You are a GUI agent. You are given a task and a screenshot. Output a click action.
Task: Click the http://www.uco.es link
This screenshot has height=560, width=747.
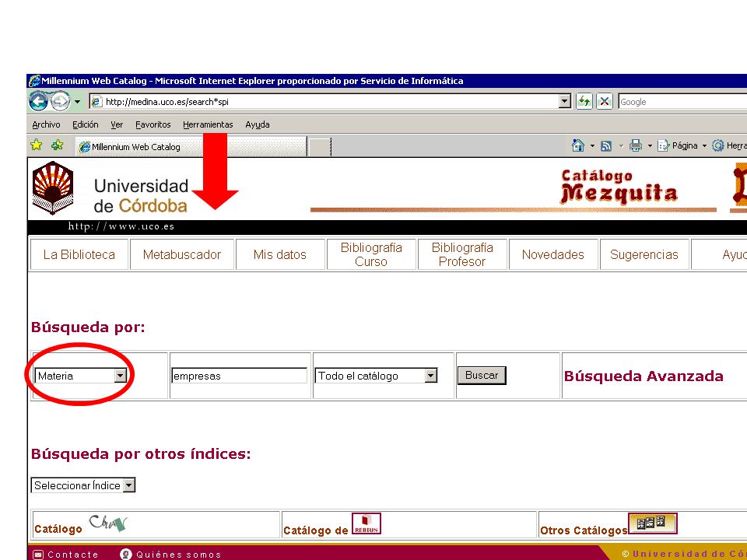[x=121, y=226]
